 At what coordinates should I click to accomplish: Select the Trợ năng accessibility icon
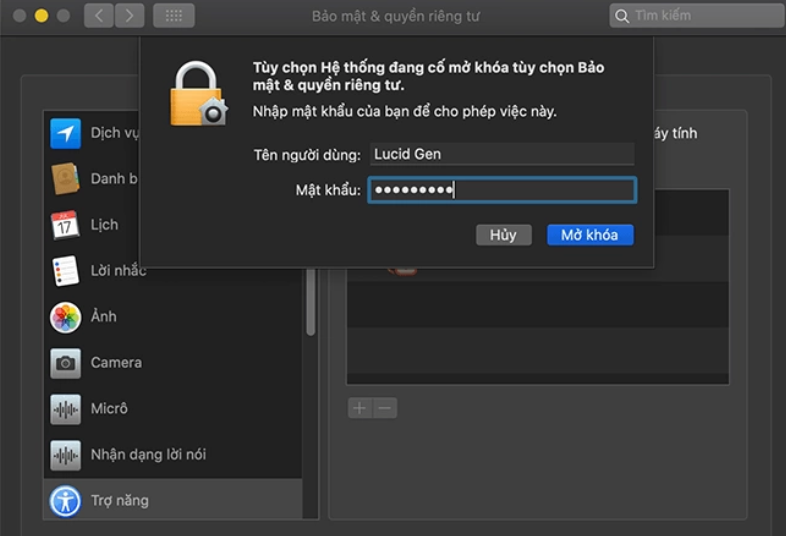point(65,501)
